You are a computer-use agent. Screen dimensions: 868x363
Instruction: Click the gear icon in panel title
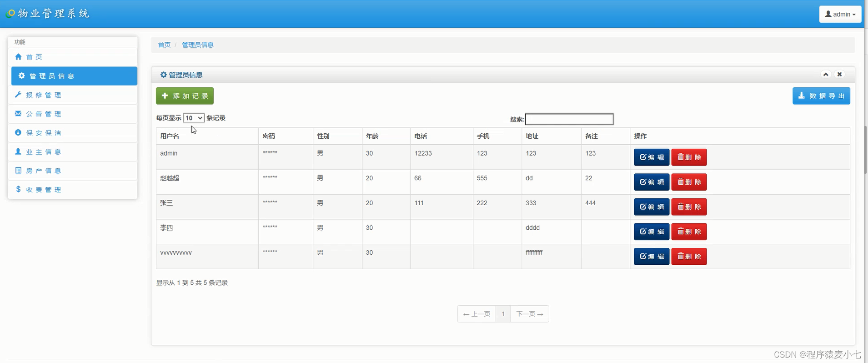click(164, 75)
